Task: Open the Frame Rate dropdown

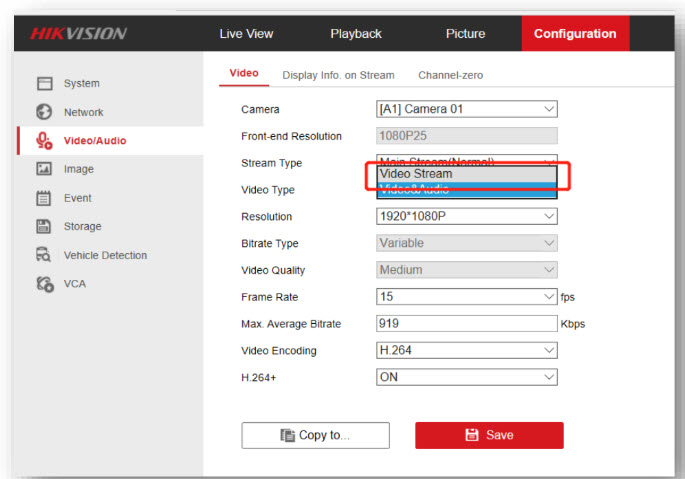Action: click(x=466, y=297)
